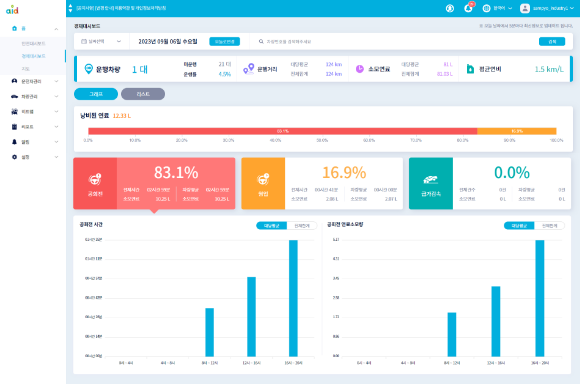Click the multi-vehicle icon in the sidebar
Image resolution: width=580 pixels, height=384 pixels.
(14, 111)
